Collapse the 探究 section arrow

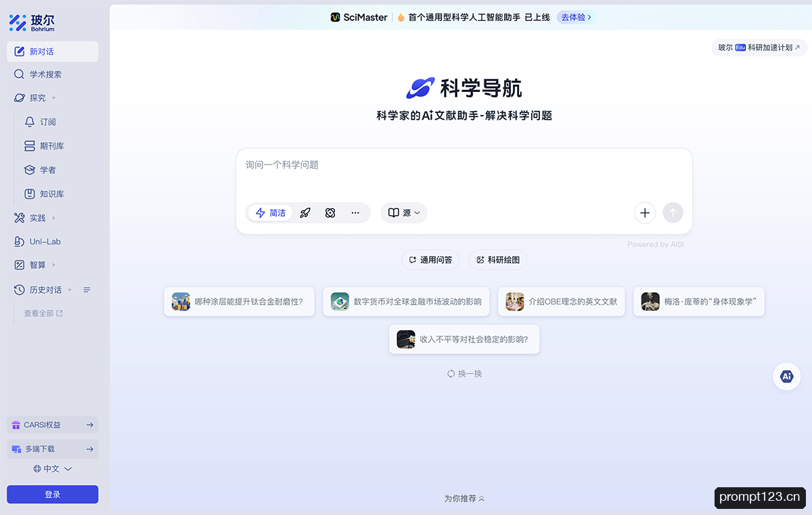(x=53, y=98)
